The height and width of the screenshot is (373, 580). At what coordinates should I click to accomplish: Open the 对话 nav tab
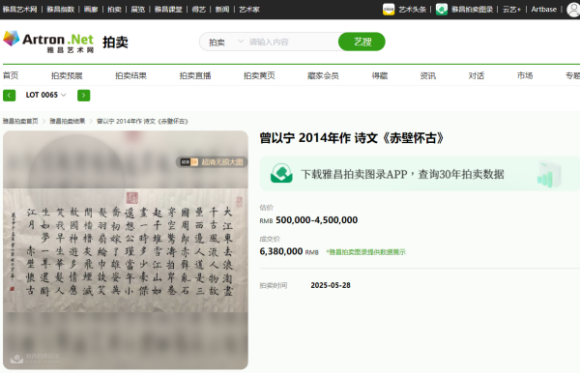(476, 75)
